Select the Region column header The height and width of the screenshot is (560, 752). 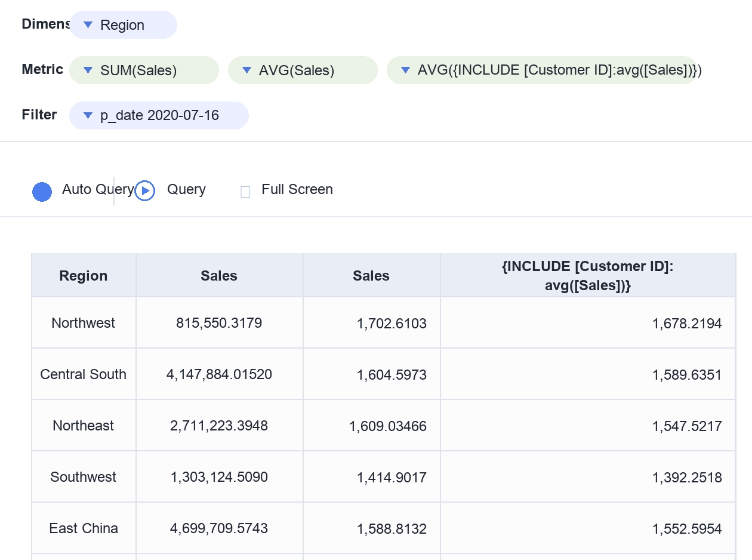tap(84, 275)
